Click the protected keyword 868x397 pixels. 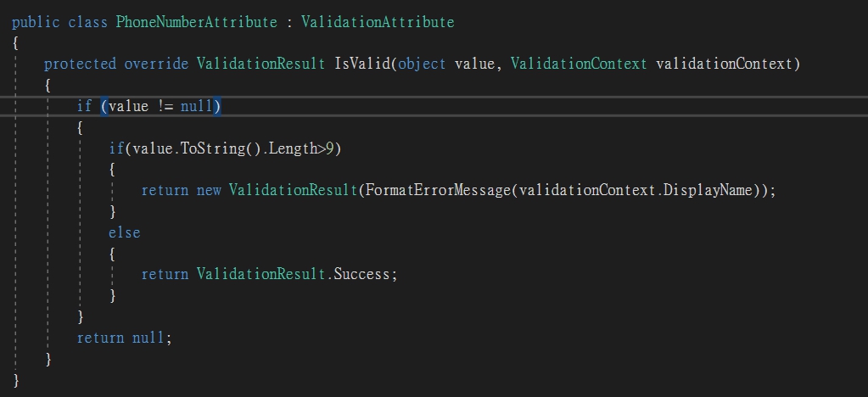click(x=81, y=64)
